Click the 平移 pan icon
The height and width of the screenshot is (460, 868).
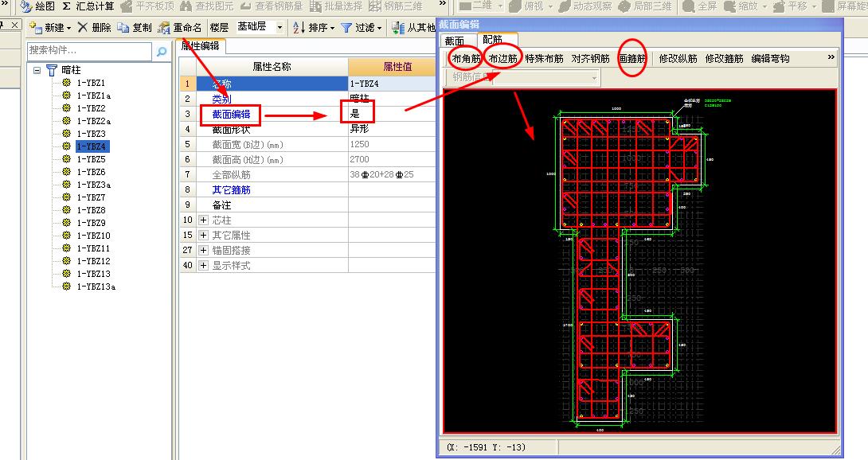[x=779, y=6]
